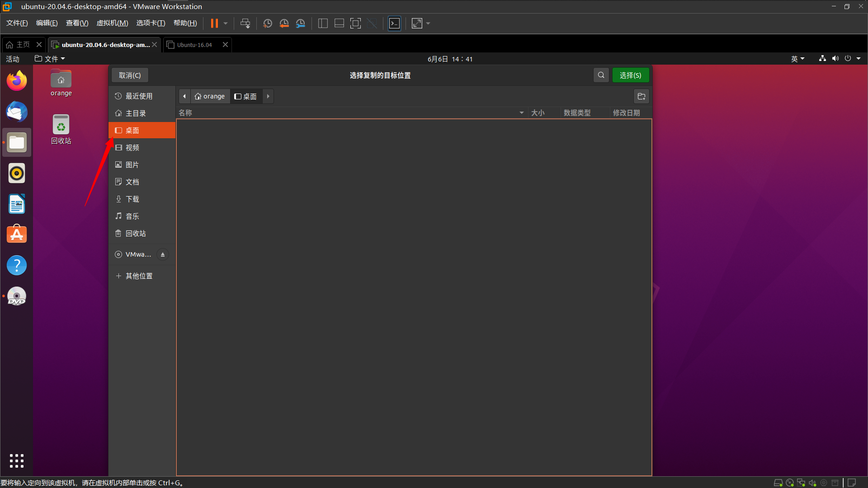This screenshot has height=488, width=868.
Task: Create a new folder in the dialog
Action: point(641,96)
